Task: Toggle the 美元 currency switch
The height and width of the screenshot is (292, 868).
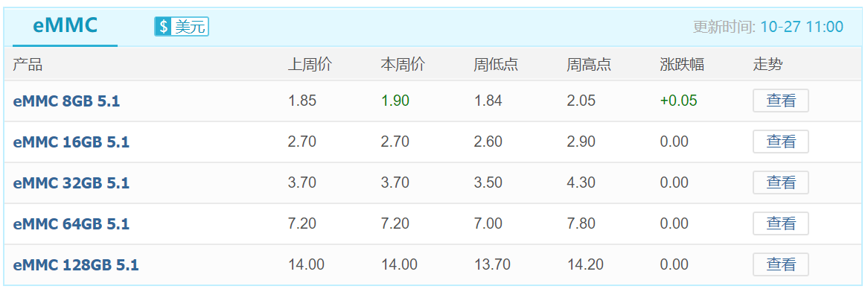Action: 182,26
